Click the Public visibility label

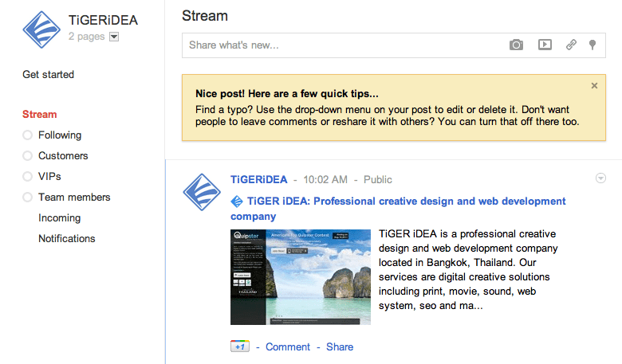378,179
